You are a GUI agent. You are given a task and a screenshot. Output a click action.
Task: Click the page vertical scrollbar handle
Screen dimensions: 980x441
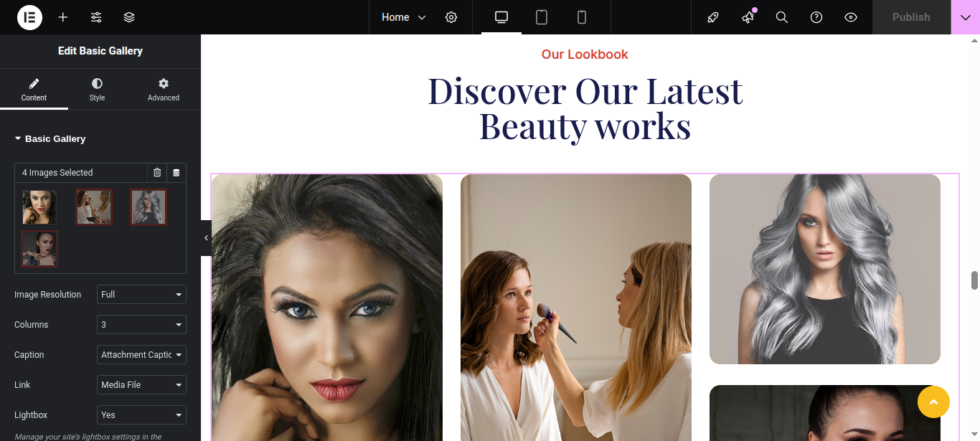tap(974, 280)
